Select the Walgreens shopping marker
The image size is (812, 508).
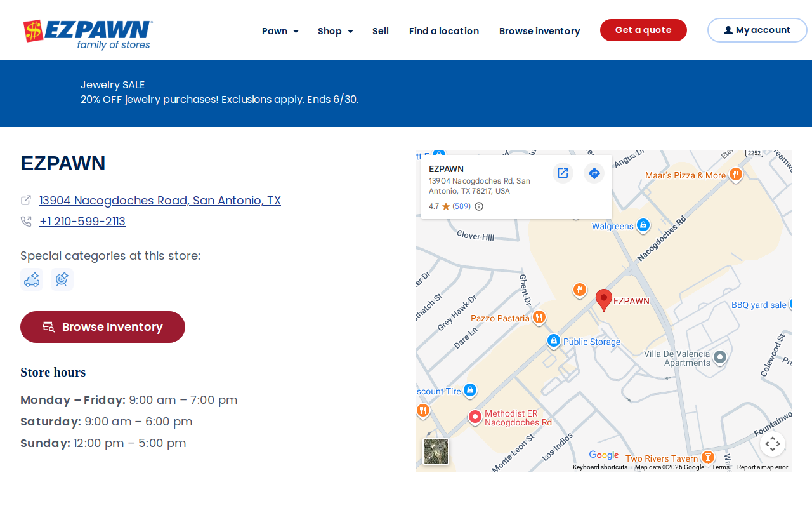tap(643, 225)
